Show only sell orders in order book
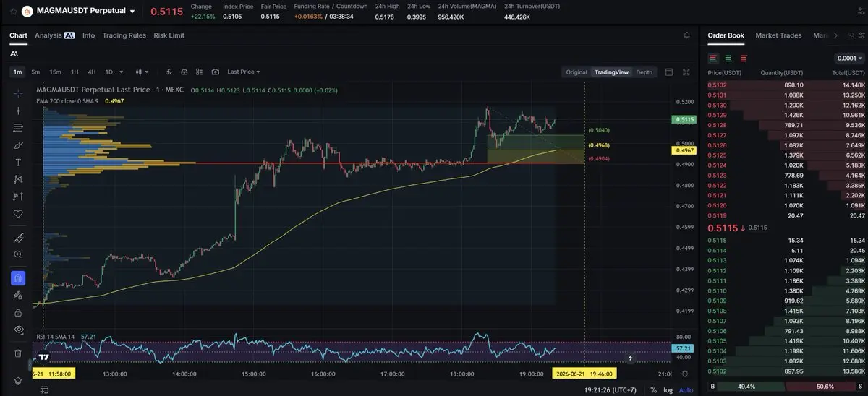 coord(744,58)
